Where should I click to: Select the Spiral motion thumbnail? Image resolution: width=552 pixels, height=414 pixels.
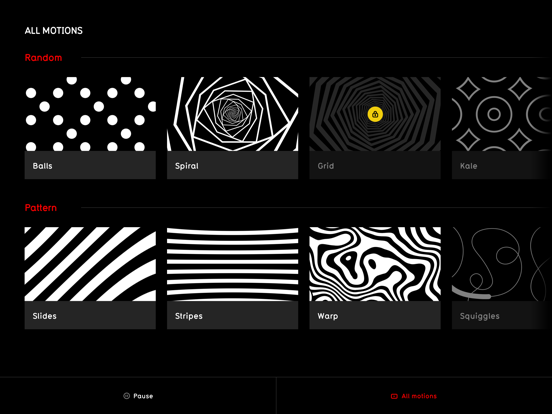232,114
